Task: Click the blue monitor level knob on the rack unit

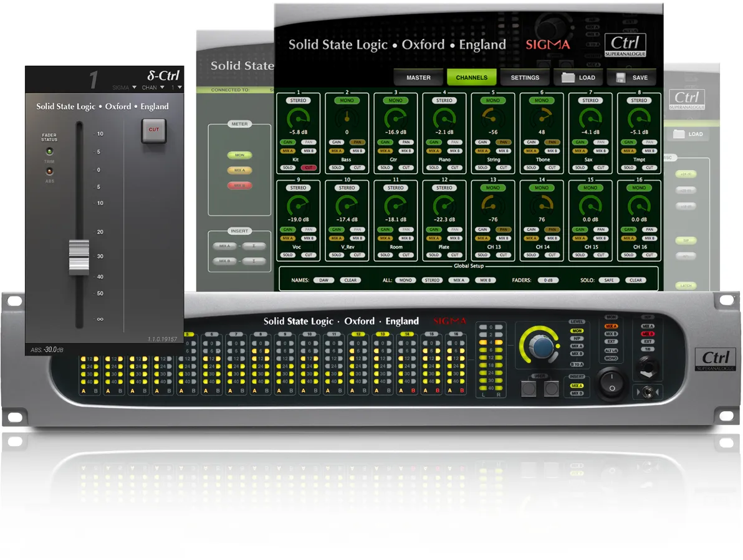Action: tap(543, 347)
